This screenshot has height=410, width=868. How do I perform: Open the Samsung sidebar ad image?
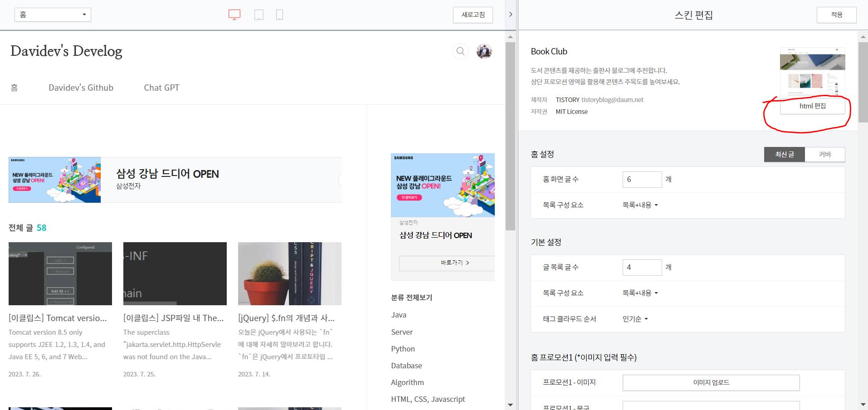tap(443, 185)
